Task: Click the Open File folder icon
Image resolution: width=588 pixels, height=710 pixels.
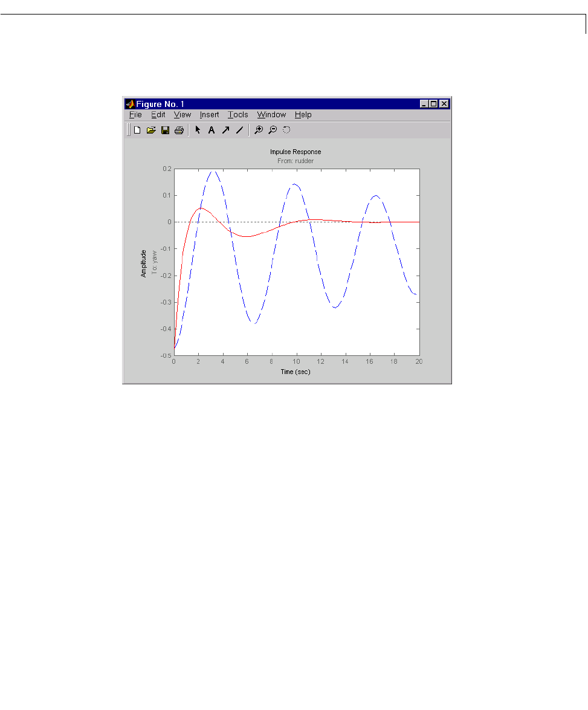Action: pos(151,130)
